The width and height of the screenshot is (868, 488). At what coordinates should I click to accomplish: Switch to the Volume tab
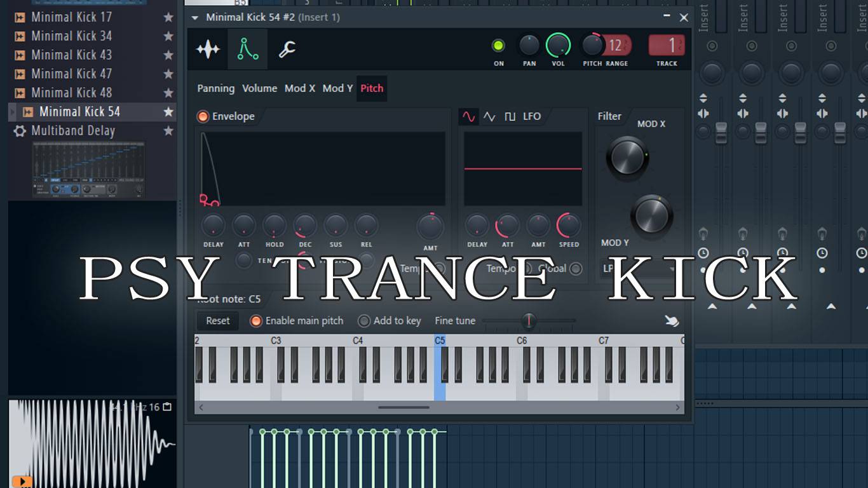click(260, 88)
